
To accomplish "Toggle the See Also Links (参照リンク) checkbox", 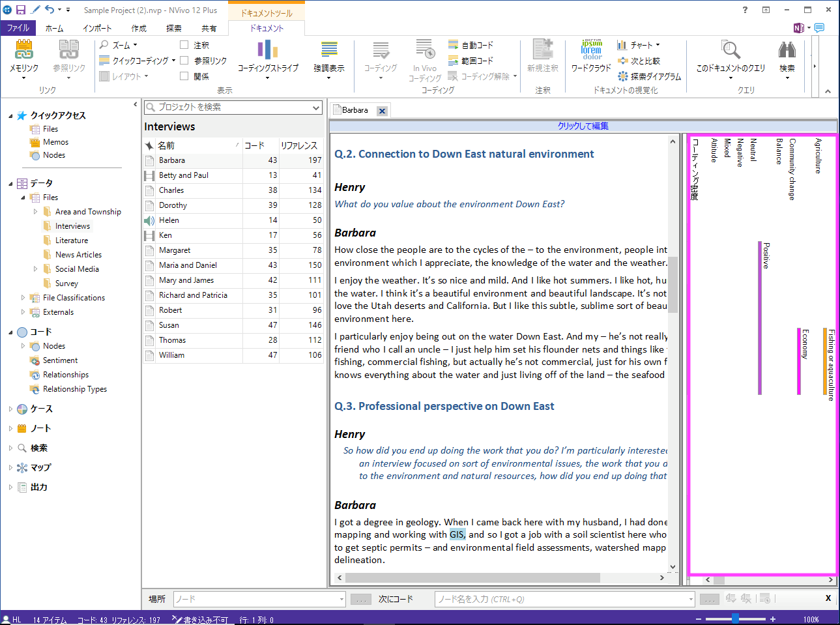I will pos(184,61).
